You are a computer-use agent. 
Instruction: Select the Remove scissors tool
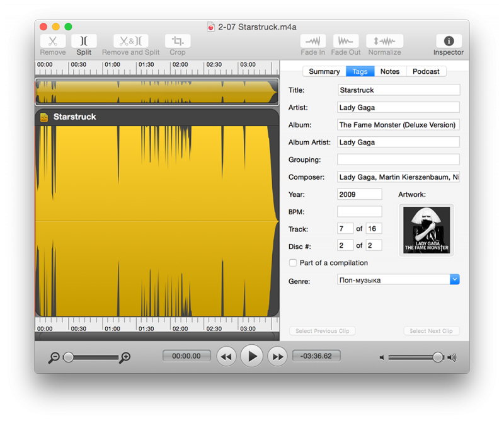[53, 41]
